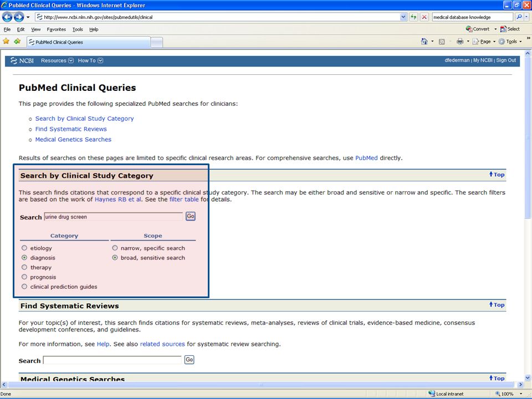Follow the Search by Clinical Study Category link
The height and width of the screenshot is (399, 532).
pos(84,119)
